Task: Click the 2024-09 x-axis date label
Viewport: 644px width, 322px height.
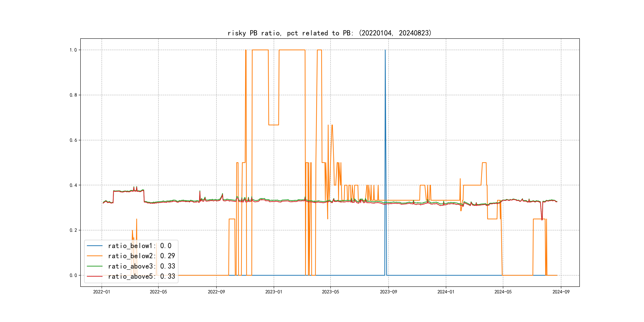Action: pyautogui.click(x=561, y=292)
